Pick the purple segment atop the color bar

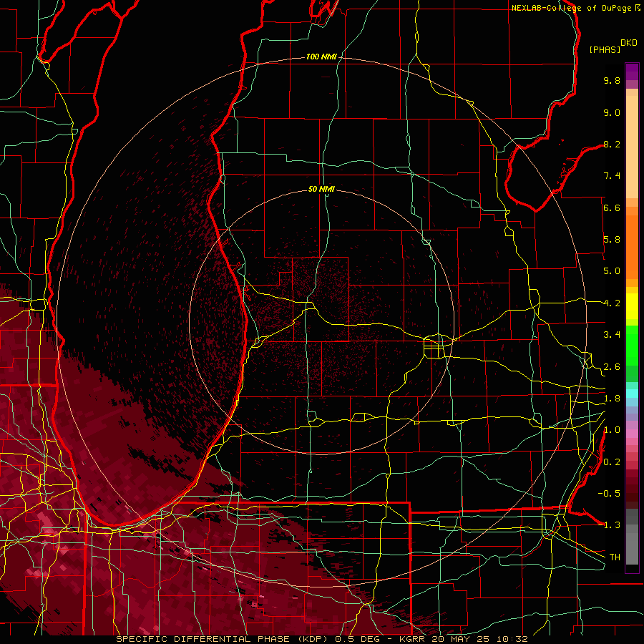[x=632, y=72]
